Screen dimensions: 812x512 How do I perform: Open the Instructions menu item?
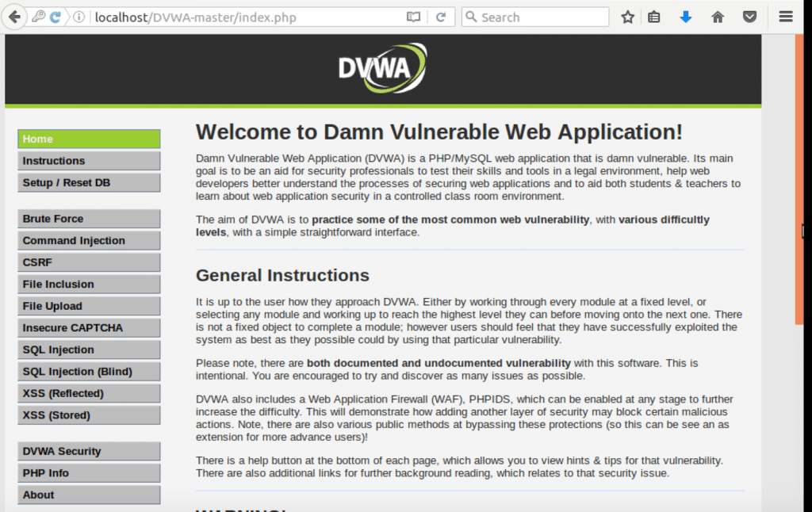pos(89,160)
